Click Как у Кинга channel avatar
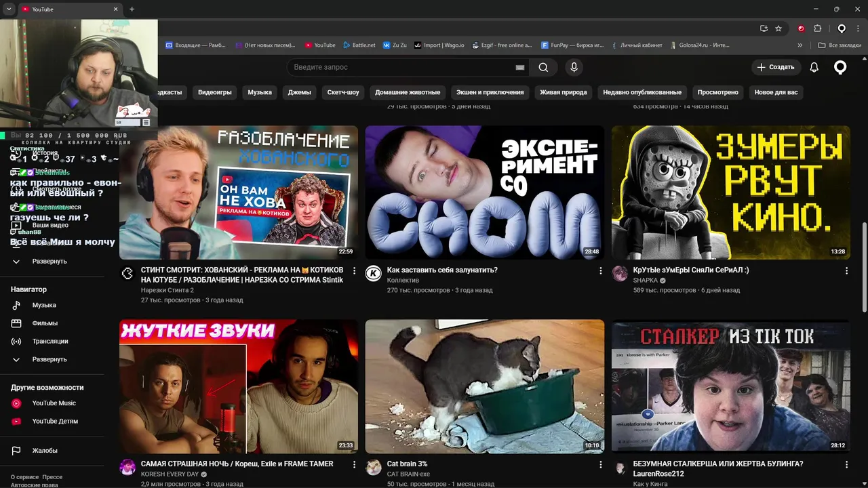 click(619, 467)
